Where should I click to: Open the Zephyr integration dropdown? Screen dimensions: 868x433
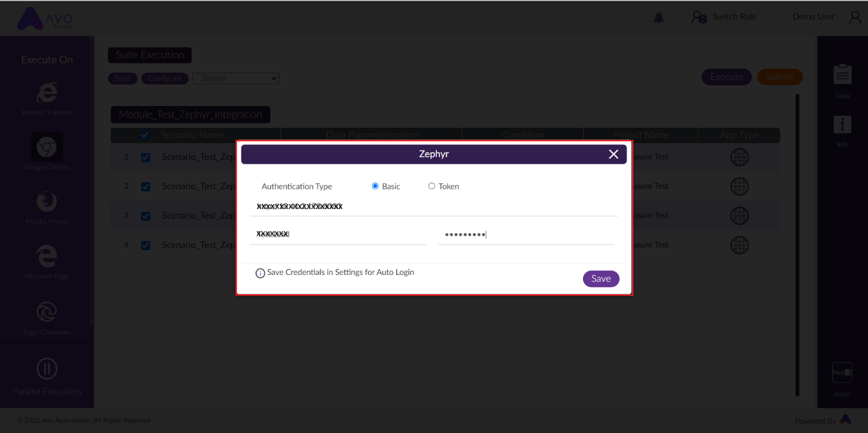pyautogui.click(x=236, y=78)
